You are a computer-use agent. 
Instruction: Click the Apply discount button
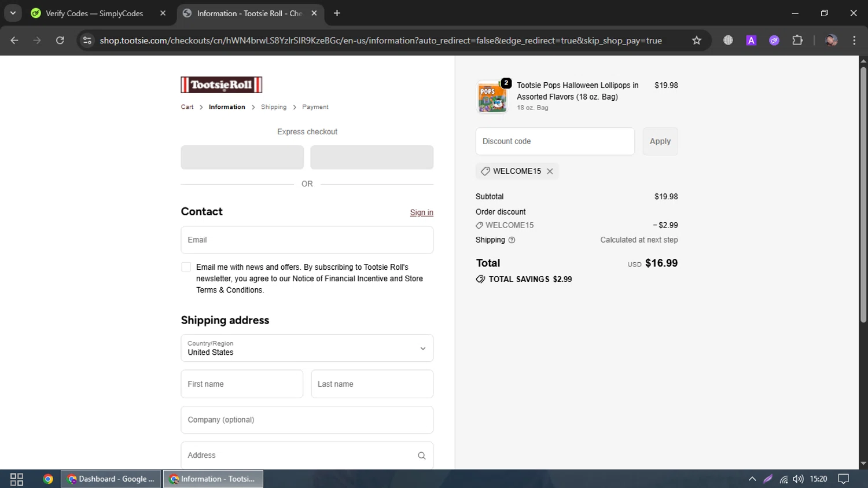click(x=660, y=141)
